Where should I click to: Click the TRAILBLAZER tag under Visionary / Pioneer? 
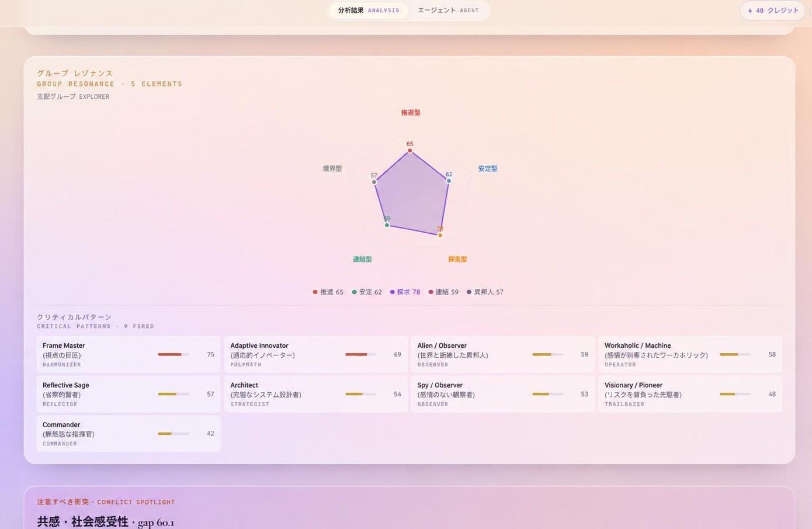coord(624,404)
